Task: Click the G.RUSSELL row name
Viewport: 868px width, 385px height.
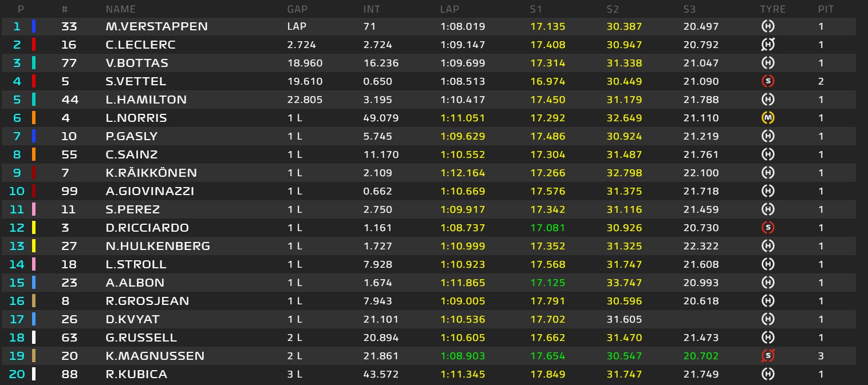Action: (x=141, y=338)
